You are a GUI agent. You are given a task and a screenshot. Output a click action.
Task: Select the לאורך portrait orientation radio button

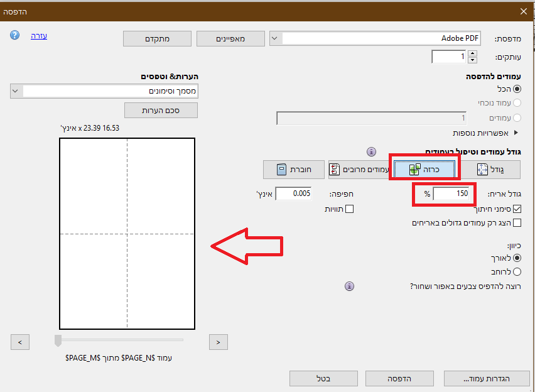click(517, 258)
